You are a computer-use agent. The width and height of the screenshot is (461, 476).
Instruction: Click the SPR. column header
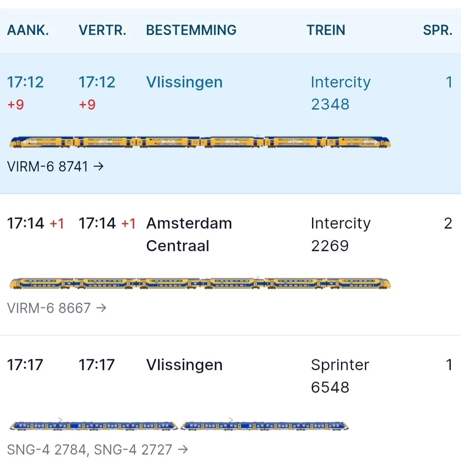[x=438, y=30]
